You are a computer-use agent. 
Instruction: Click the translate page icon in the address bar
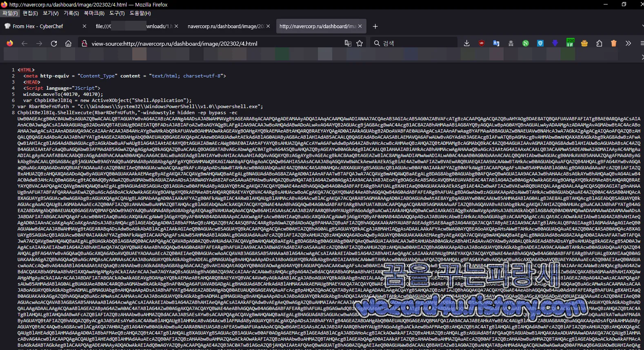[x=348, y=43]
